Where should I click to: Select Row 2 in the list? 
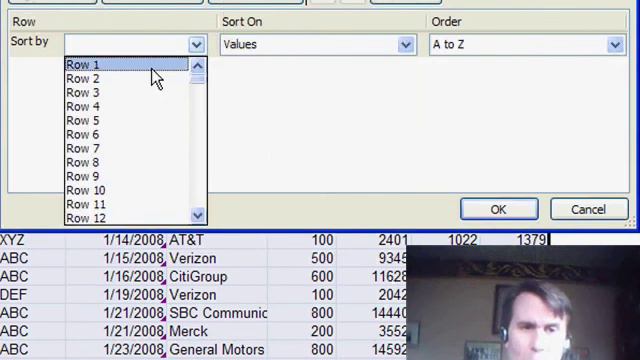pos(127,79)
